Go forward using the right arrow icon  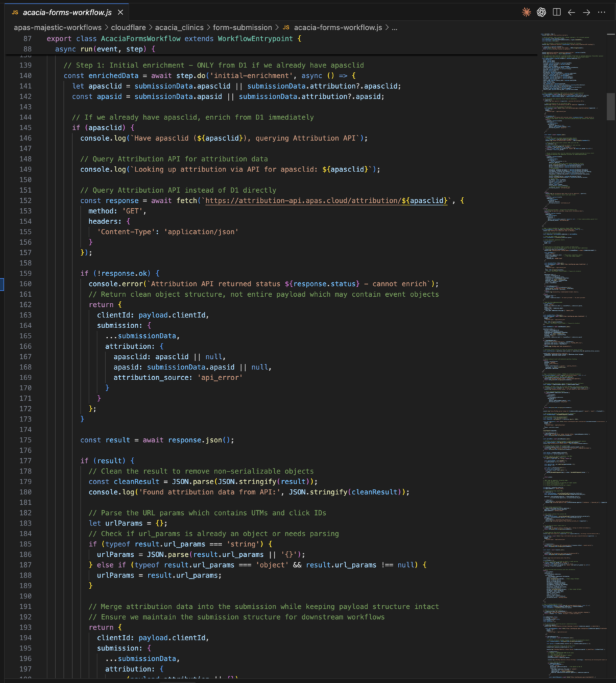click(587, 12)
